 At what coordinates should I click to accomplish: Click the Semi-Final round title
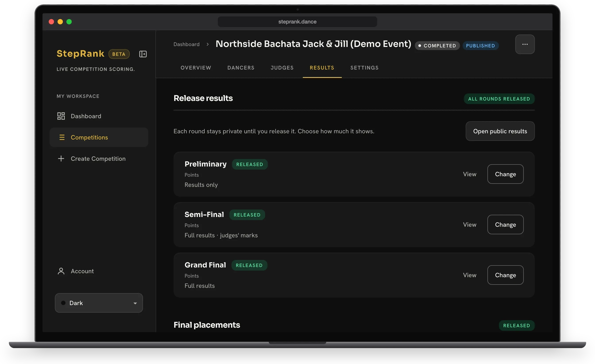pyautogui.click(x=204, y=215)
